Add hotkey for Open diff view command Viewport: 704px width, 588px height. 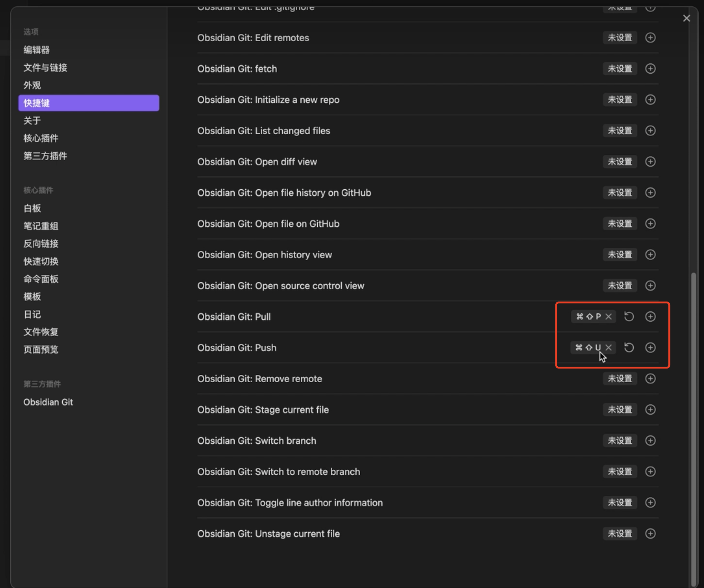click(x=650, y=162)
